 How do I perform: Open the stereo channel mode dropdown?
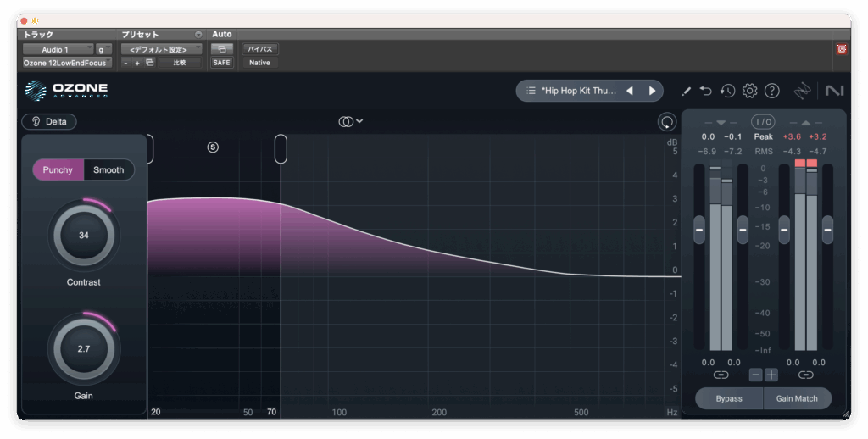[350, 121]
